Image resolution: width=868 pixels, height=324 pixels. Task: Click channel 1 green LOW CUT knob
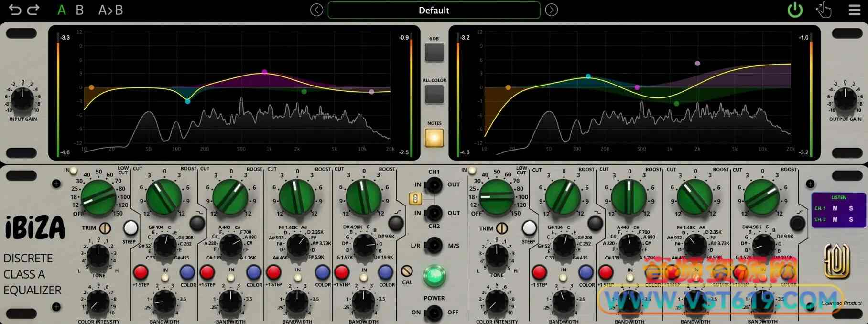[98, 197]
